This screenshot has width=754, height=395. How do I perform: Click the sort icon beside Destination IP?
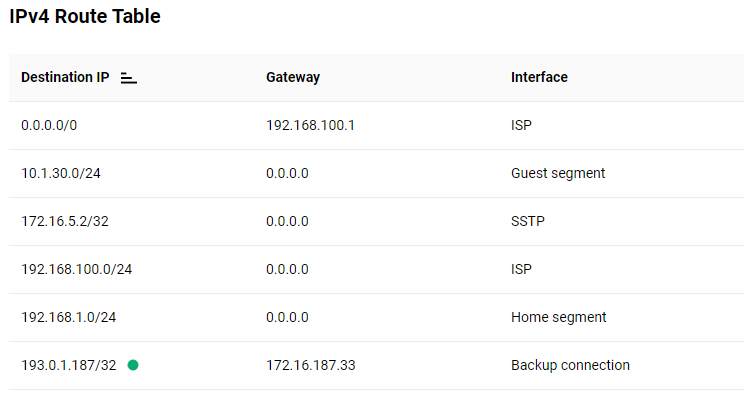[x=128, y=78]
